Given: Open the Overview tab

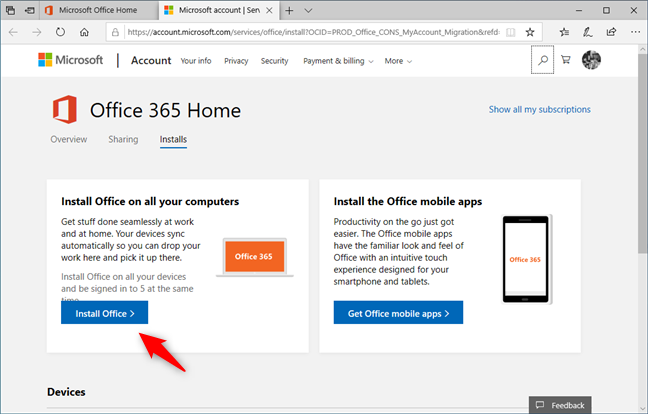Looking at the screenshot, I should 68,139.
